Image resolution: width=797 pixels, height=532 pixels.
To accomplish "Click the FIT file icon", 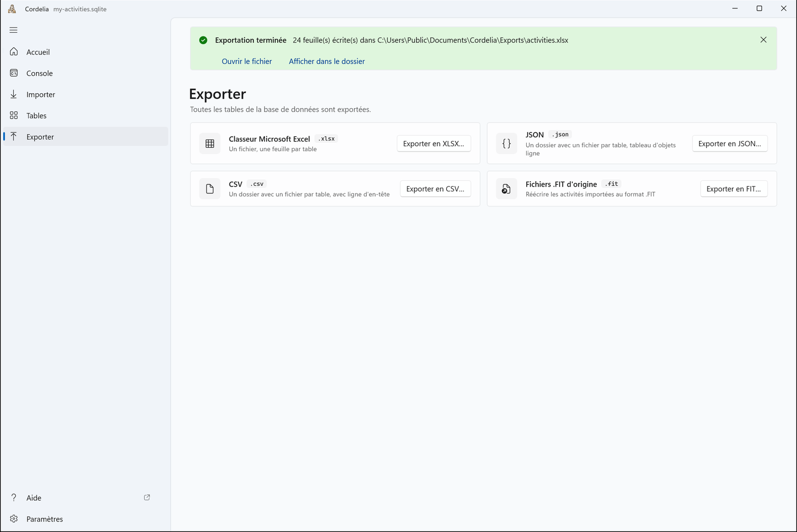I will 507,189.
